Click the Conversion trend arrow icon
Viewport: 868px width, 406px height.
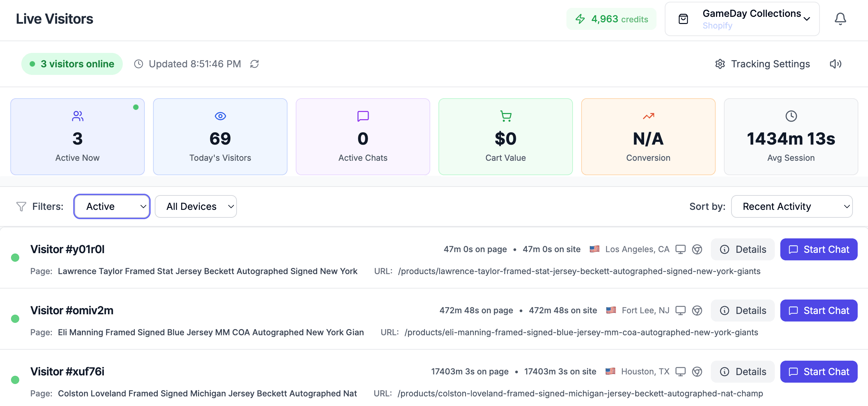point(648,116)
